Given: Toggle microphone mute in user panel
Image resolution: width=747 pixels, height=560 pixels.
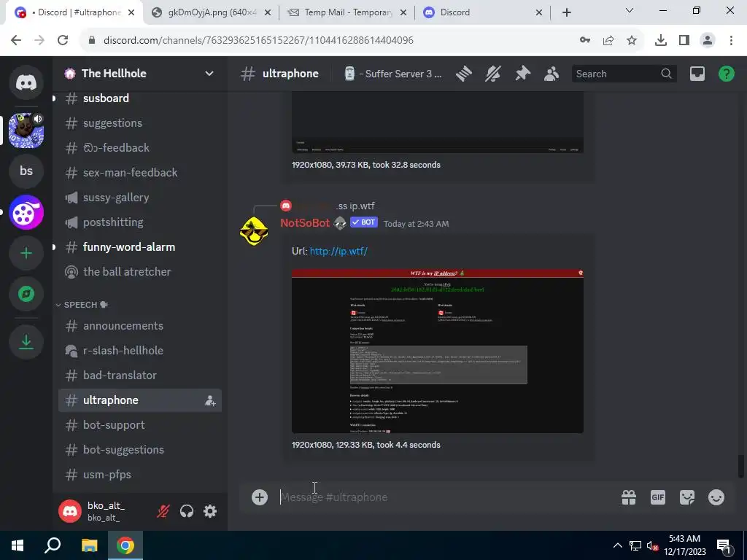Looking at the screenshot, I should pos(163,511).
